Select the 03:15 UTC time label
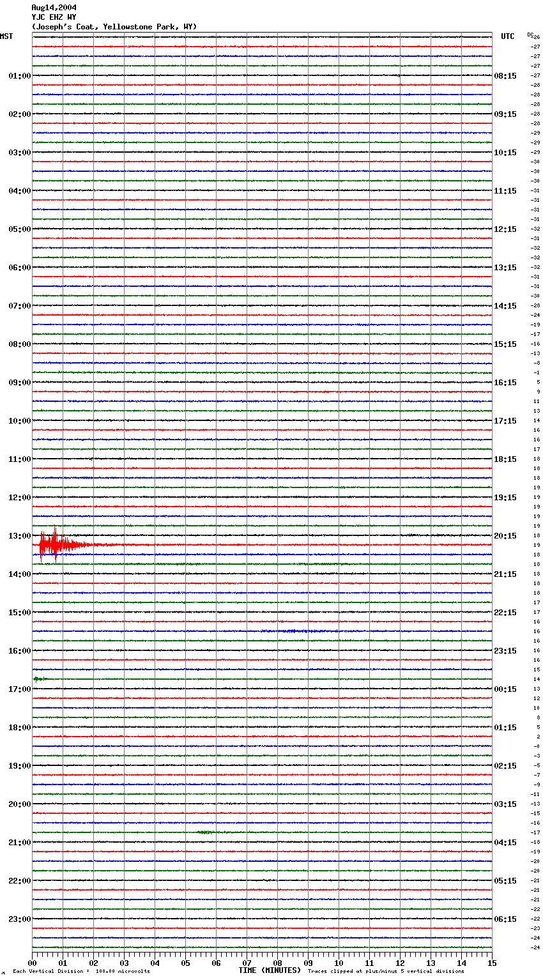 (x=505, y=804)
